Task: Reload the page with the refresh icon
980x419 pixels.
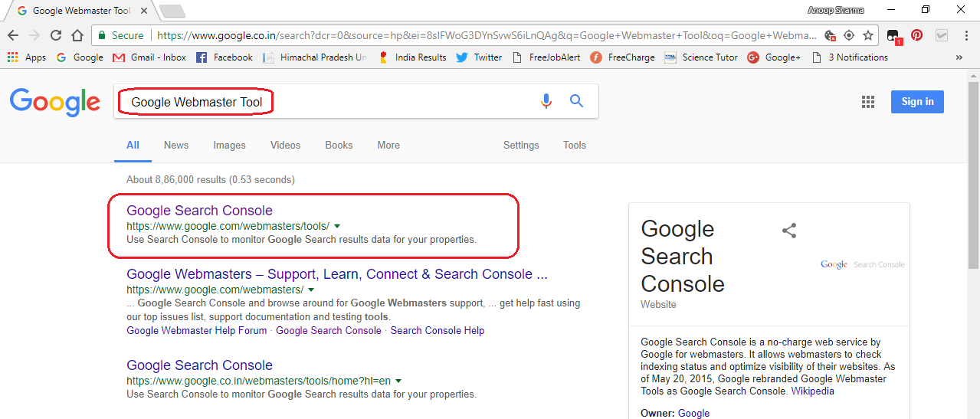Action: point(56,35)
